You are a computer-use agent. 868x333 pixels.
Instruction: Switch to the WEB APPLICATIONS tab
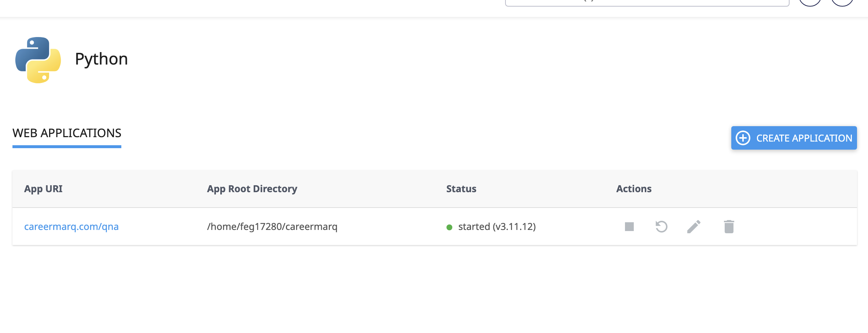point(67,133)
